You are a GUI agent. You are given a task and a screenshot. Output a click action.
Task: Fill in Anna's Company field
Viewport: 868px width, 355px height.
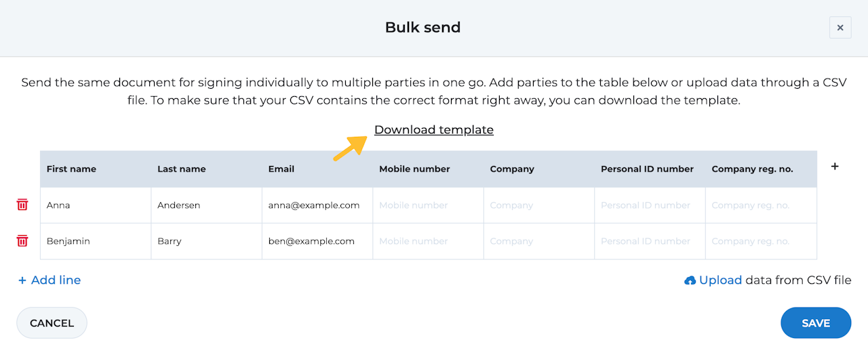point(538,205)
